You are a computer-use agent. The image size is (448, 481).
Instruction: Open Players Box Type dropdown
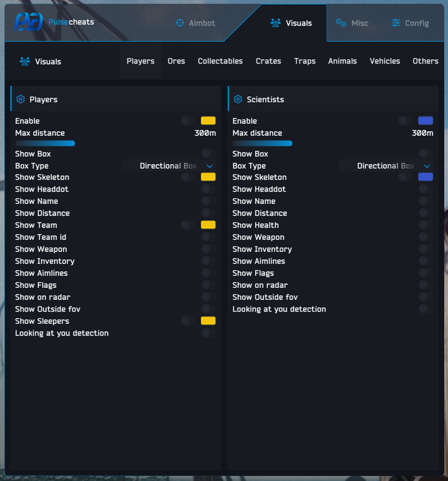[169, 166]
